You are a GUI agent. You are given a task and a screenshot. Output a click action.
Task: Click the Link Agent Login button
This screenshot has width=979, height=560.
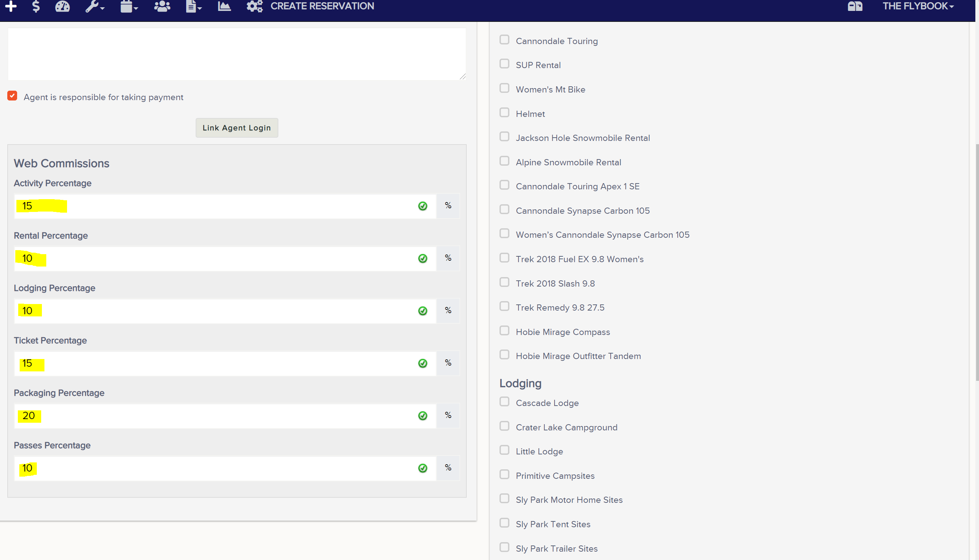point(237,128)
